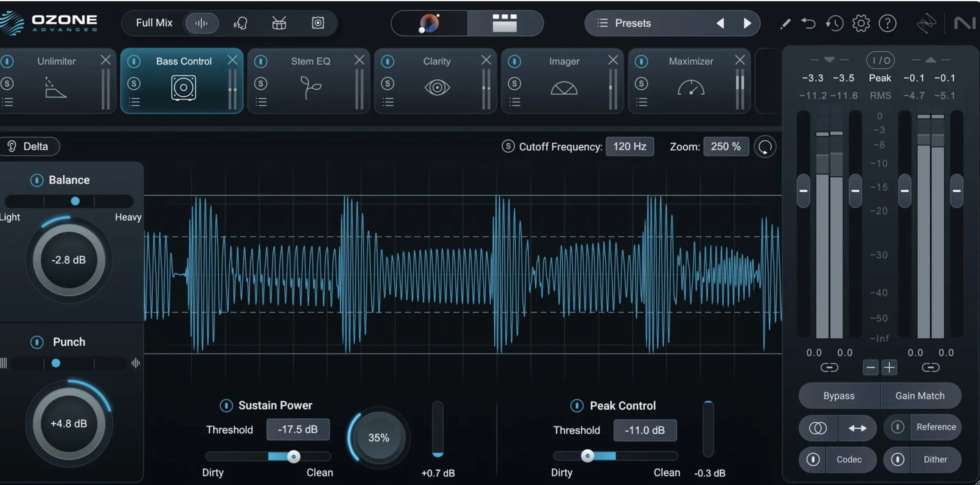
Task: Click the help question mark icon
Action: [887, 24]
